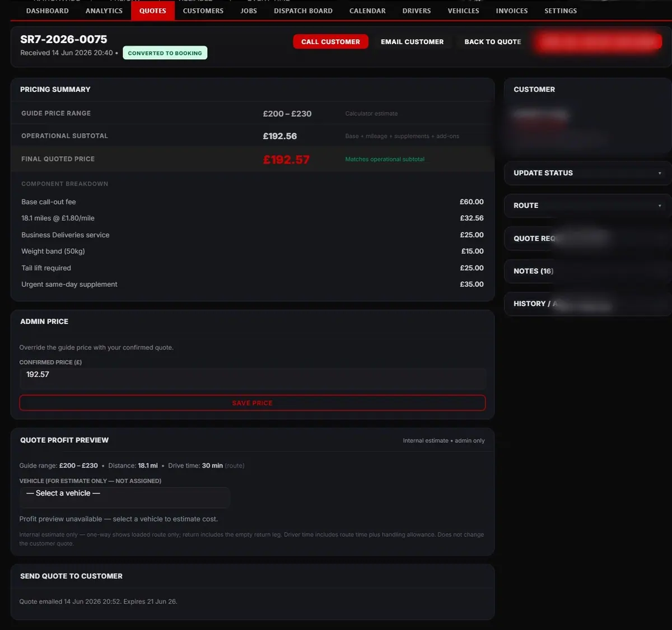Click the £32.56 mileage amount
Viewport: 672px width, 630px height.
pos(472,218)
